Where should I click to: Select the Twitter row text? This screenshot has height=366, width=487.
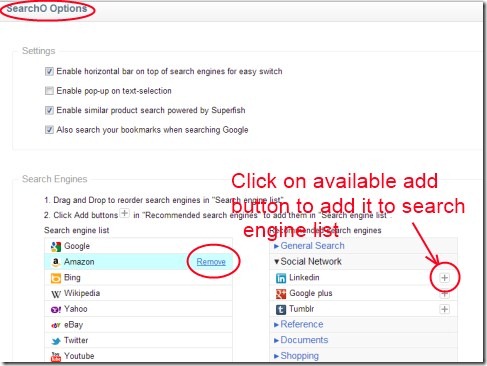76,340
